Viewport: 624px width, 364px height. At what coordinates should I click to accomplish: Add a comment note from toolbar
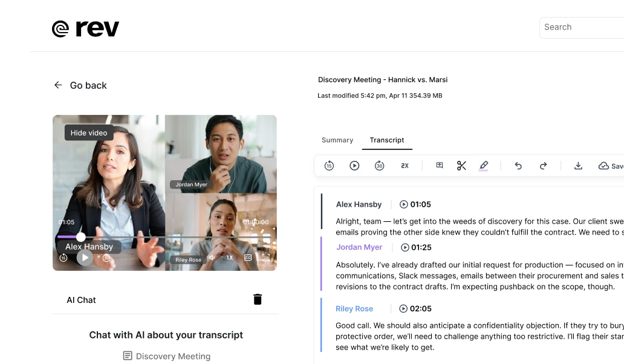pyautogui.click(x=440, y=165)
